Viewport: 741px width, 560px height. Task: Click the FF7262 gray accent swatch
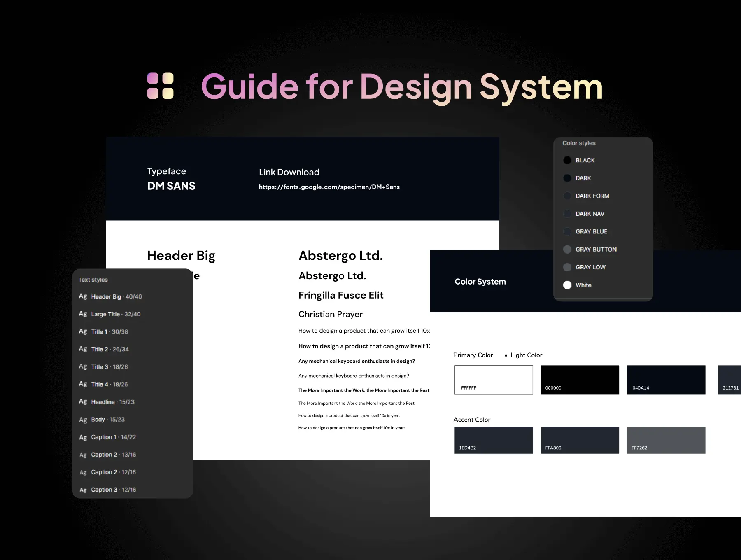tap(666, 440)
